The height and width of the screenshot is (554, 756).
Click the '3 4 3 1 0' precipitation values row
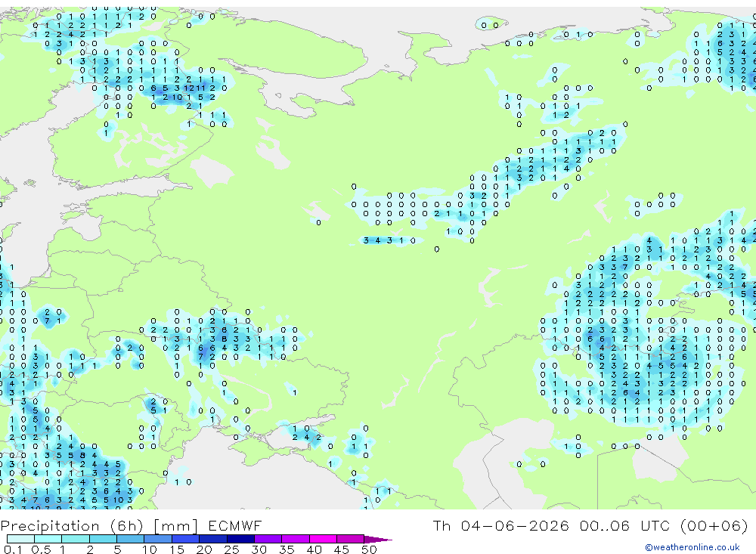pos(389,240)
